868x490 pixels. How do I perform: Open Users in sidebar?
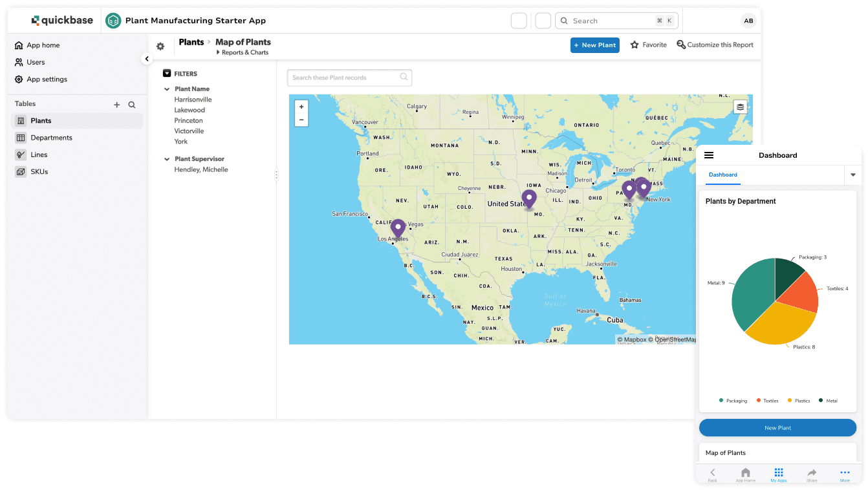coord(30,62)
